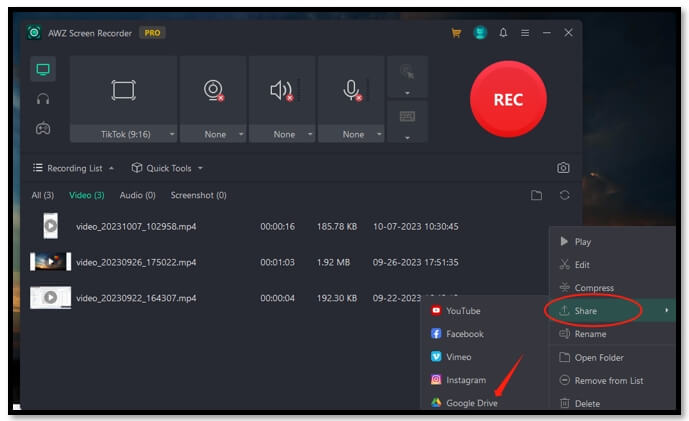Choose Play in the context menu
This screenshot has height=421, width=689.
coord(613,242)
